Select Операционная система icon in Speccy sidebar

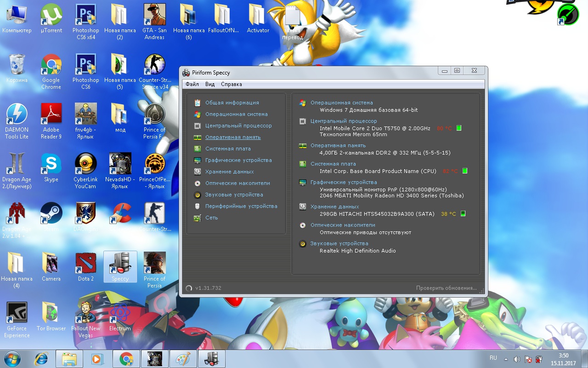(198, 114)
